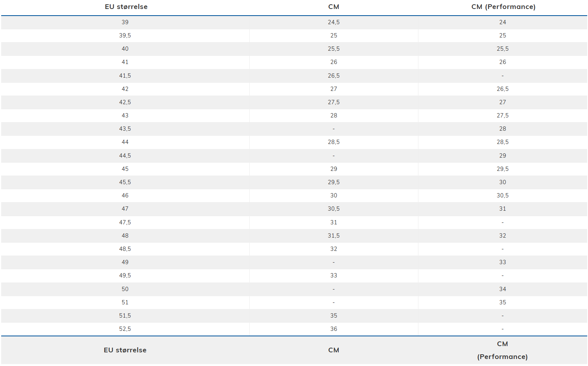
Task: Click the CM column header at top
Action: tap(334, 7)
